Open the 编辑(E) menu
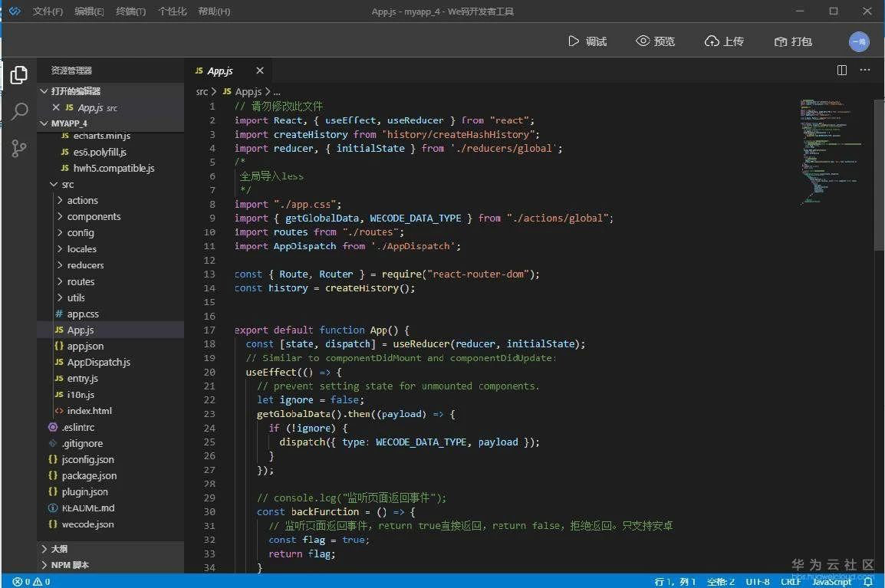Screen dimensions: 885x588 (x=89, y=11)
